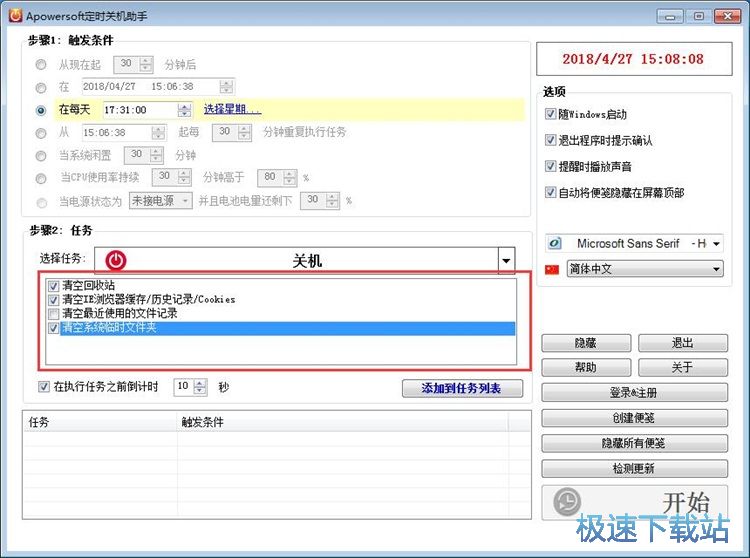Toggle 自动将便签隐藏在屏幕顶部 checkbox

click(x=550, y=192)
